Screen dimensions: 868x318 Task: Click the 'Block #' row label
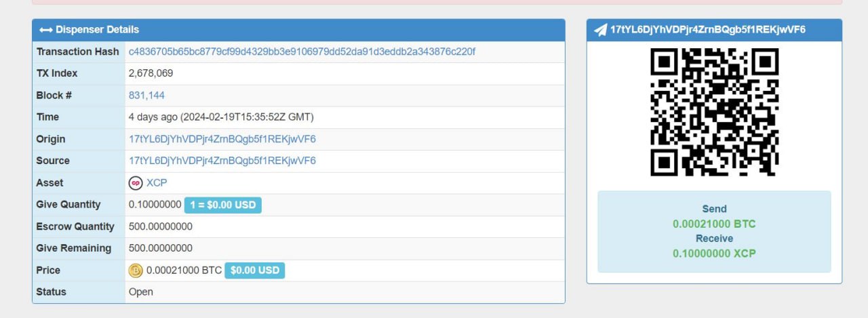pyautogui.click(x=54, y=96)
